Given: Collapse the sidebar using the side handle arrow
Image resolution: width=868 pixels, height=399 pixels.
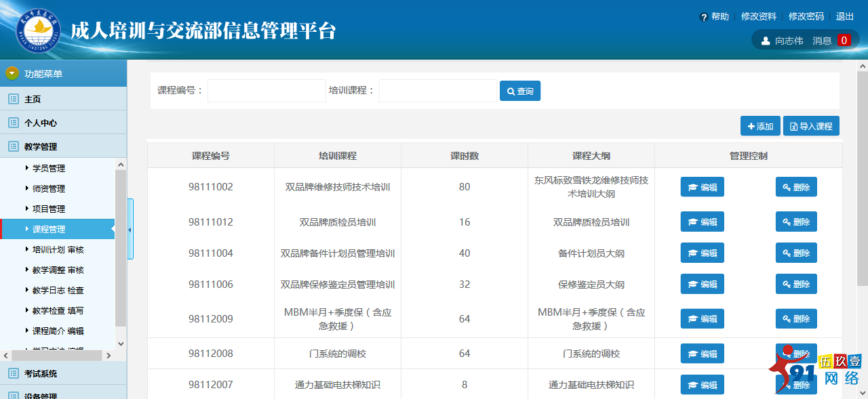Looking at the screenshot, I should point(130,229).
